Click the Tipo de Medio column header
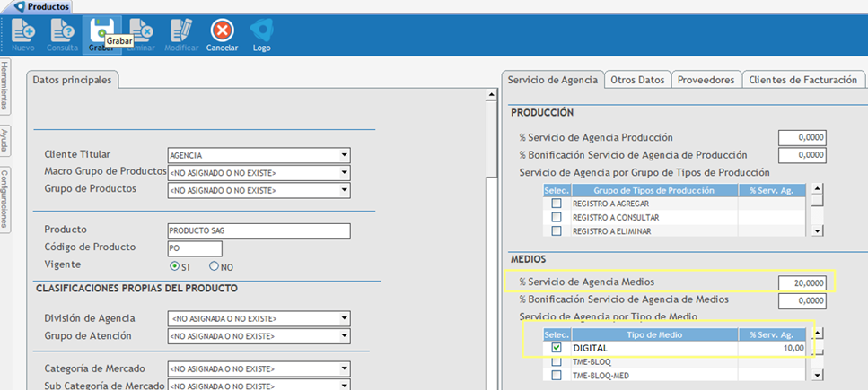This screenshot has width=868, height=390. [x=654, y=334]
